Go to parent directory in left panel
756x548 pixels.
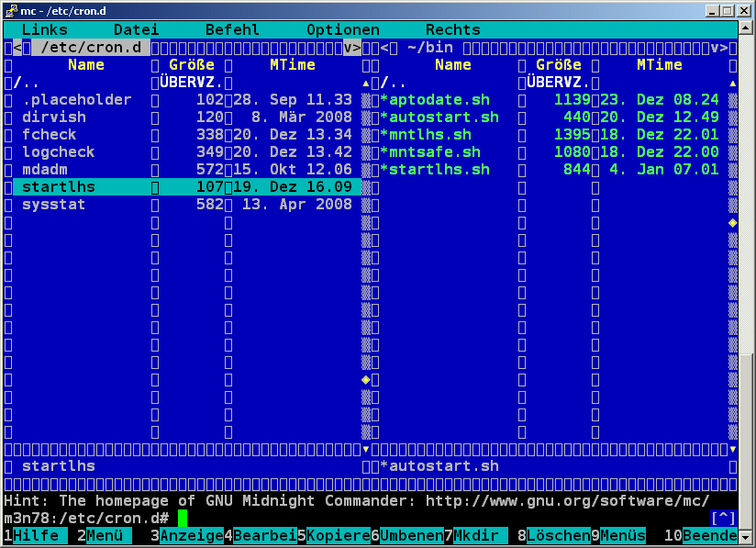[27, 83]
